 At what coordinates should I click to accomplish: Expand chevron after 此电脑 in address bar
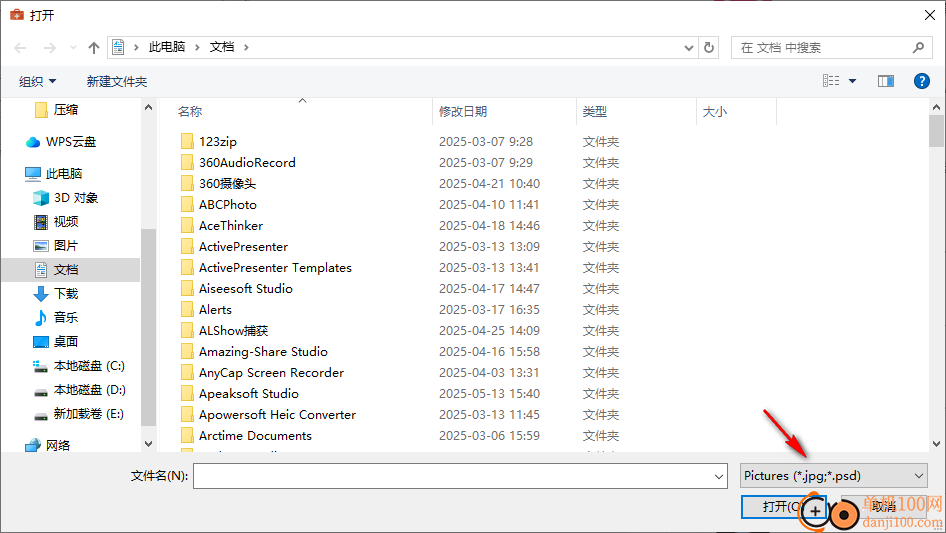tap(197, 47)
